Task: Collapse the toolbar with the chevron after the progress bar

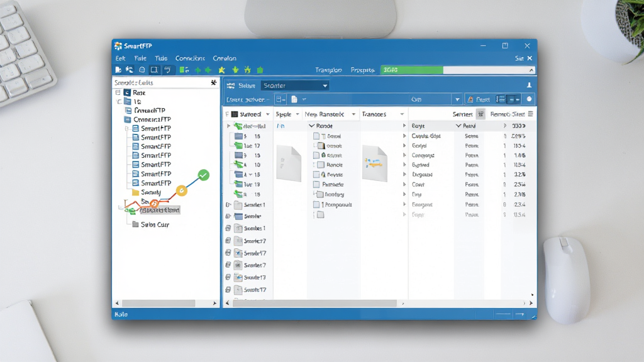Action: pos(531,70)
